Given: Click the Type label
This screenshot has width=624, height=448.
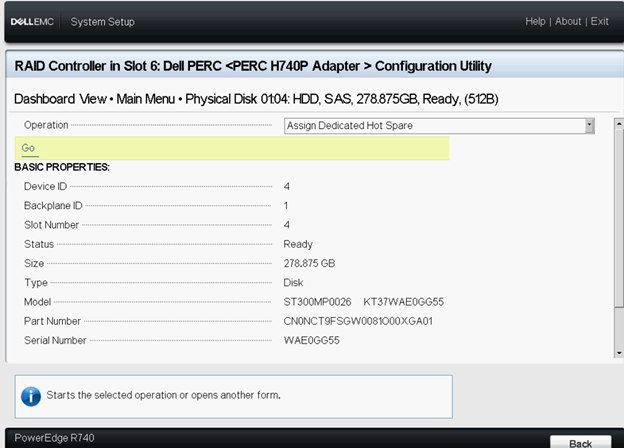Looking at the screenshot, I should click(x=36, y=283).
